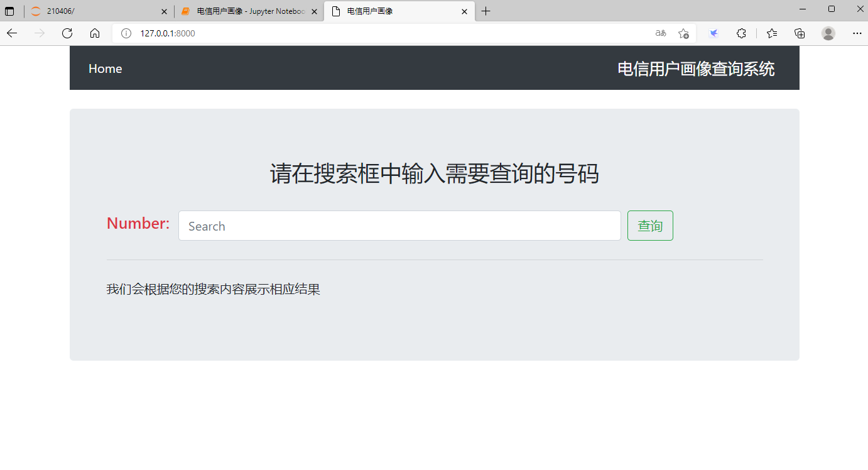Click the red Number: label

coord(138,223)
